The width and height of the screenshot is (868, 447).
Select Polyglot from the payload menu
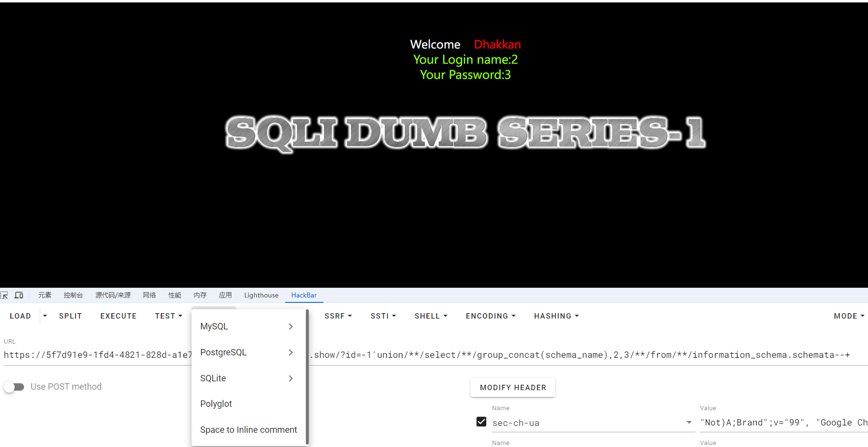(216, 403)
